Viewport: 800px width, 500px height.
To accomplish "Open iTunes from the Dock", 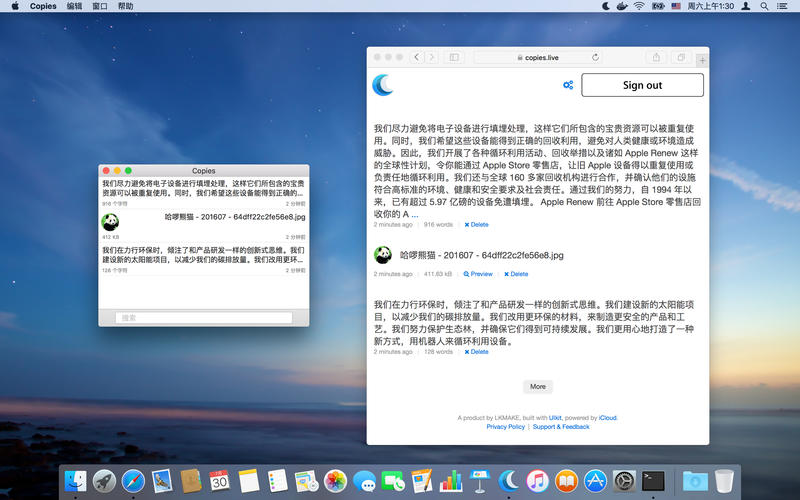I will tap(537, 481).
